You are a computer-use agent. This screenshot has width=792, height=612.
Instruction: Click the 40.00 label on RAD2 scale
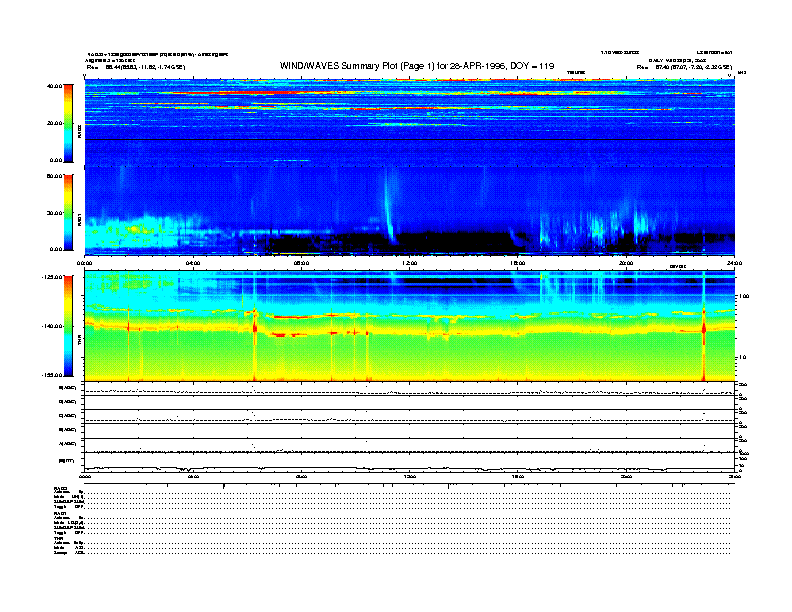coord(54,86)
